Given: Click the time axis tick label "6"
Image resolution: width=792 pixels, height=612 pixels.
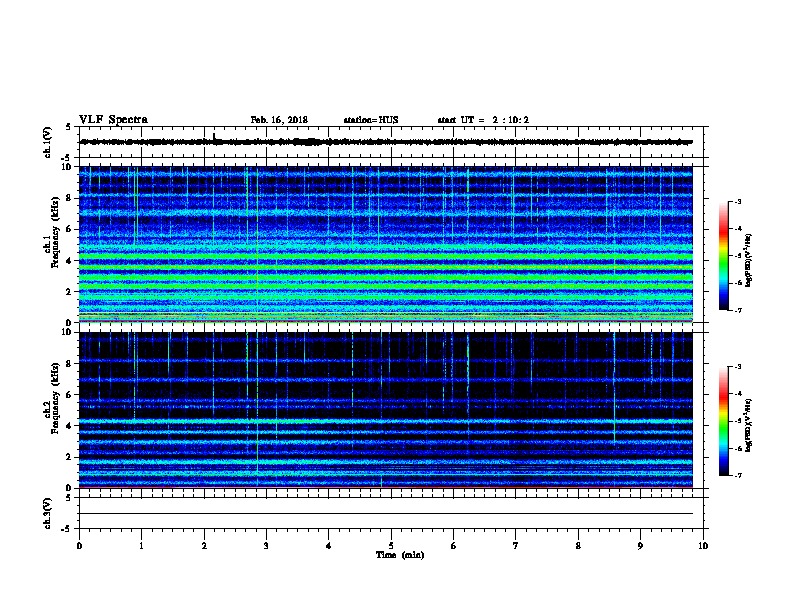Looking at the screenshot, I should point(454,545).
